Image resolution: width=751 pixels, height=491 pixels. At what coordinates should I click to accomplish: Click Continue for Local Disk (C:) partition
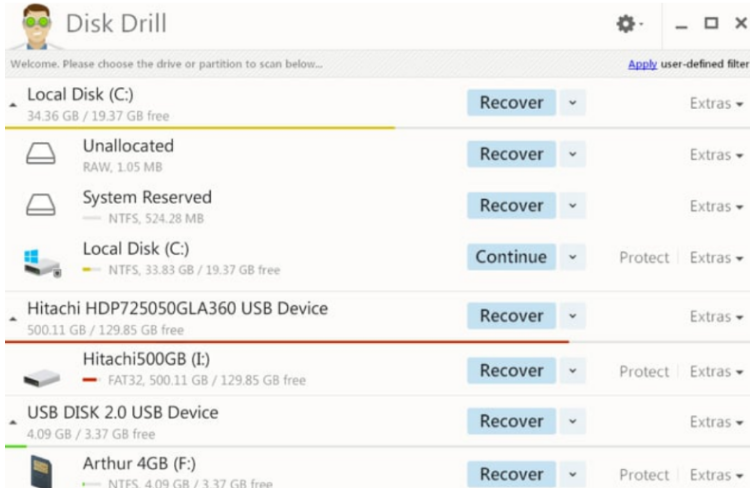click(511, 257)
